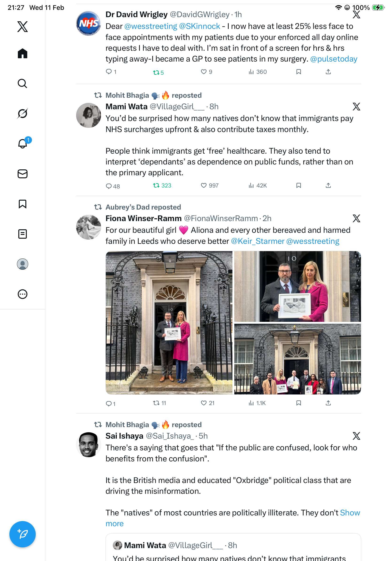
Task: Reply to Fiona Winser-Ramm's post
Action: click(x=110, y=403)
